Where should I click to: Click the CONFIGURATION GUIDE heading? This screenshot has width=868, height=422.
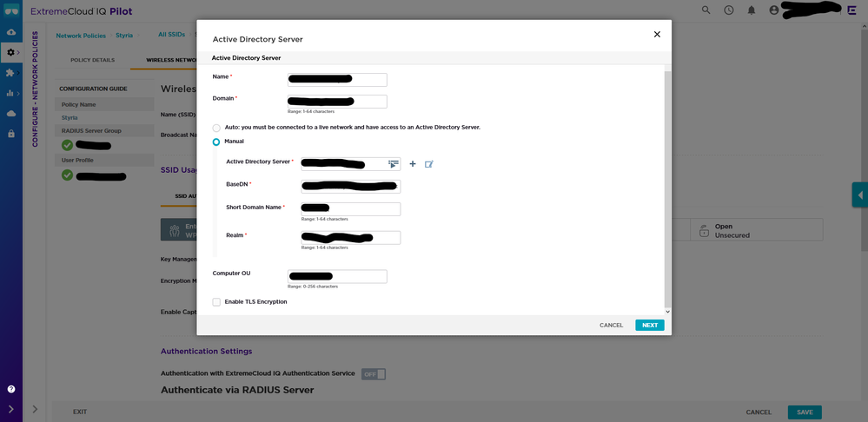click(x=93, y=89)
